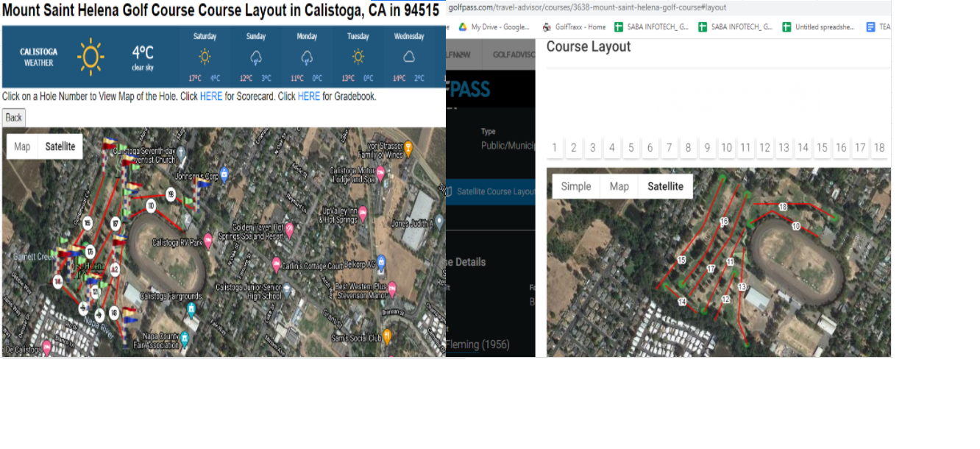Image resolution: width=980 pixels, height=449 pixels.
Task: Click the 4°C clear sky temperature text
Action: tap(143, 57)
